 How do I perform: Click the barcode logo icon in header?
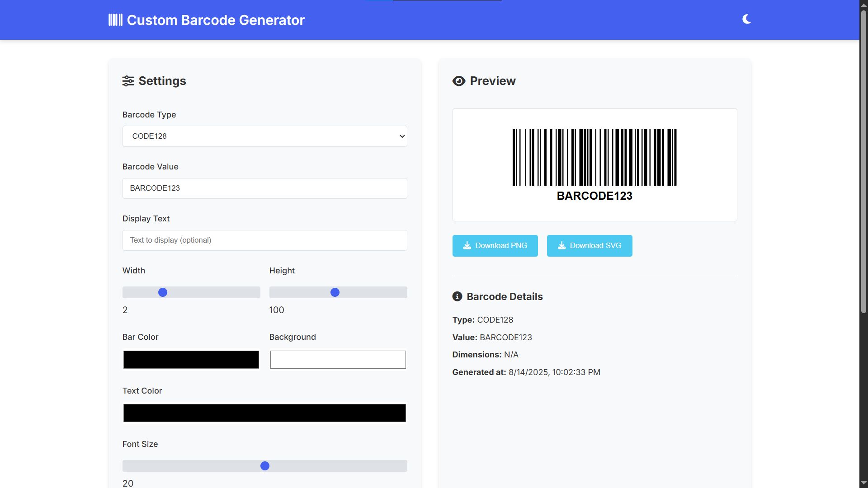coord(115,20)
